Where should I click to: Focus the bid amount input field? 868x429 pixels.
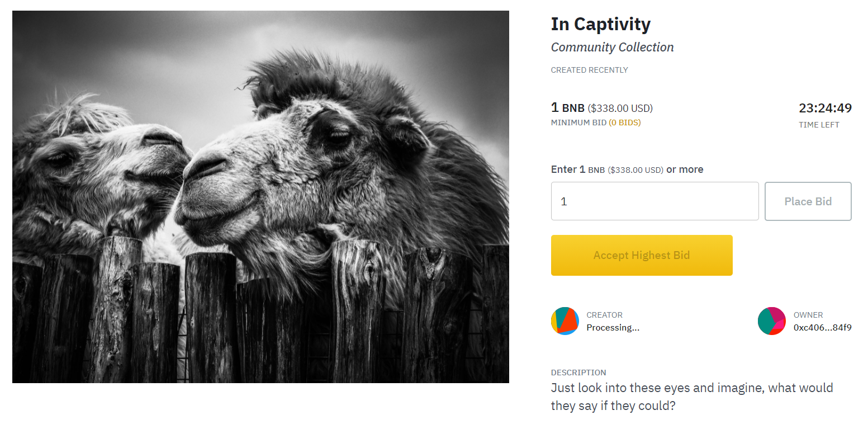coord(654,201)
